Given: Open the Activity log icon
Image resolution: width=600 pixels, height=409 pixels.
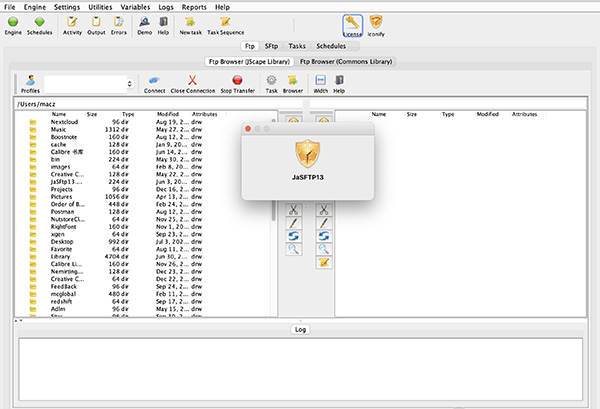Looking at the screenshot, I should (x=72, y=22).
